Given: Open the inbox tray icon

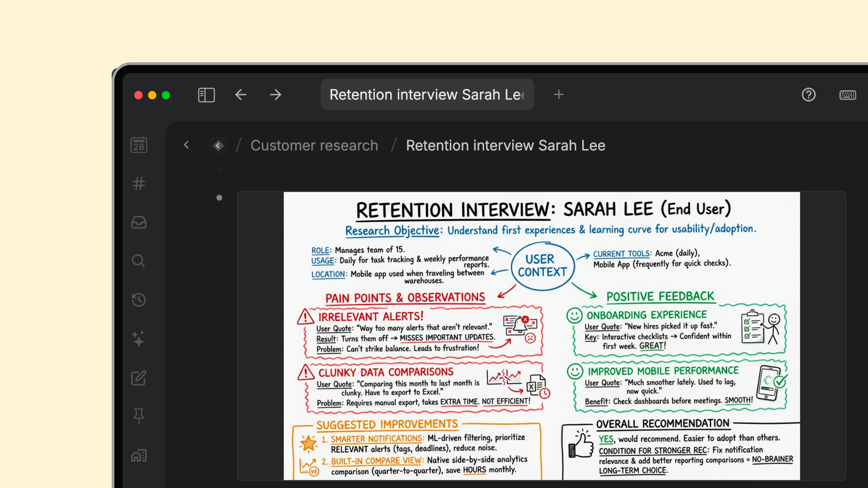Looking at the screenshot, I should pyautogui.click(x=139, y=222).
